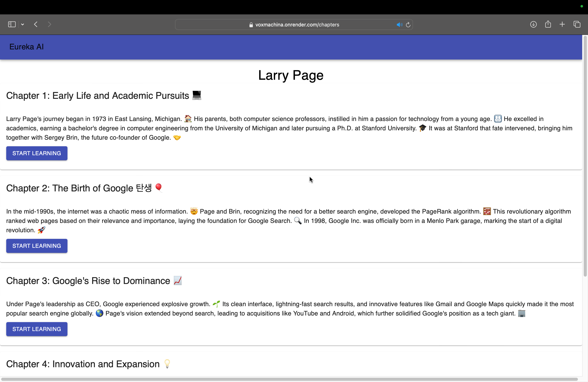The height and width of the screenshot is (382, 588).
Task: Start learning Chapter 1 Early Life
Action: click(x=37, y=153)
